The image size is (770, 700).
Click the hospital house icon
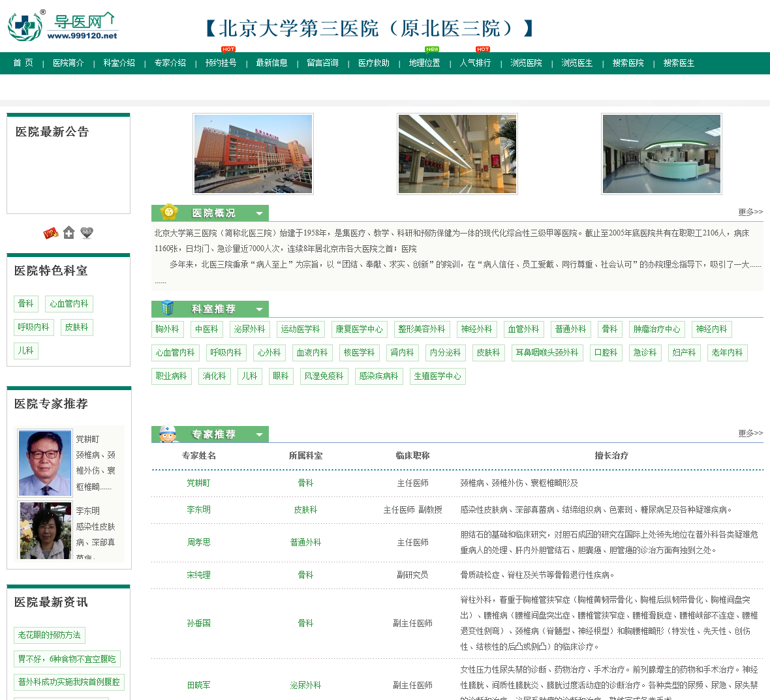point(69,233)
